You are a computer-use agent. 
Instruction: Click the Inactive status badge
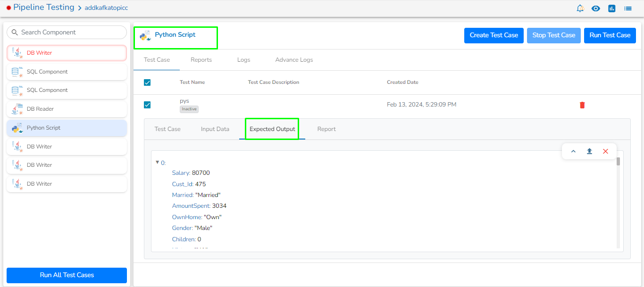click(189, 109)
